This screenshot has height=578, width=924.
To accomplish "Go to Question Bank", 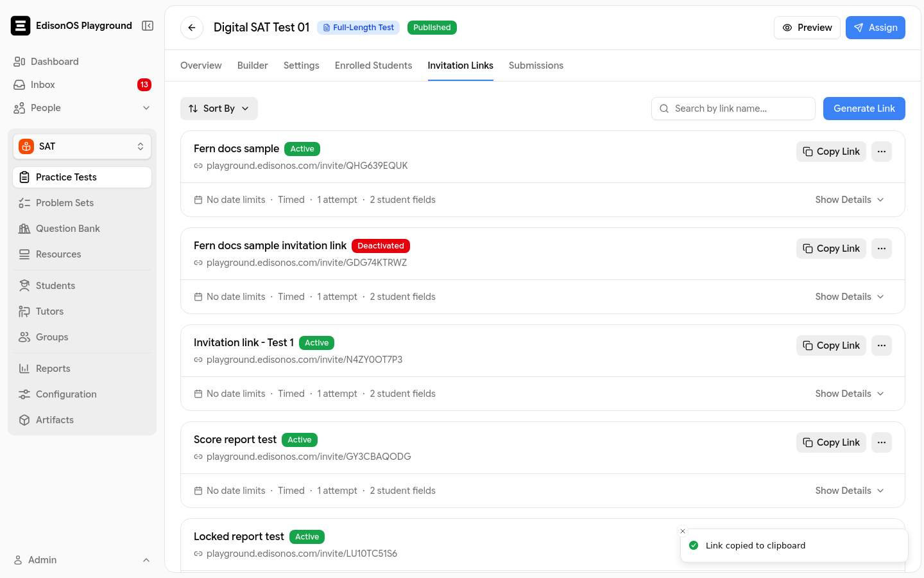I will pos(82,229).
